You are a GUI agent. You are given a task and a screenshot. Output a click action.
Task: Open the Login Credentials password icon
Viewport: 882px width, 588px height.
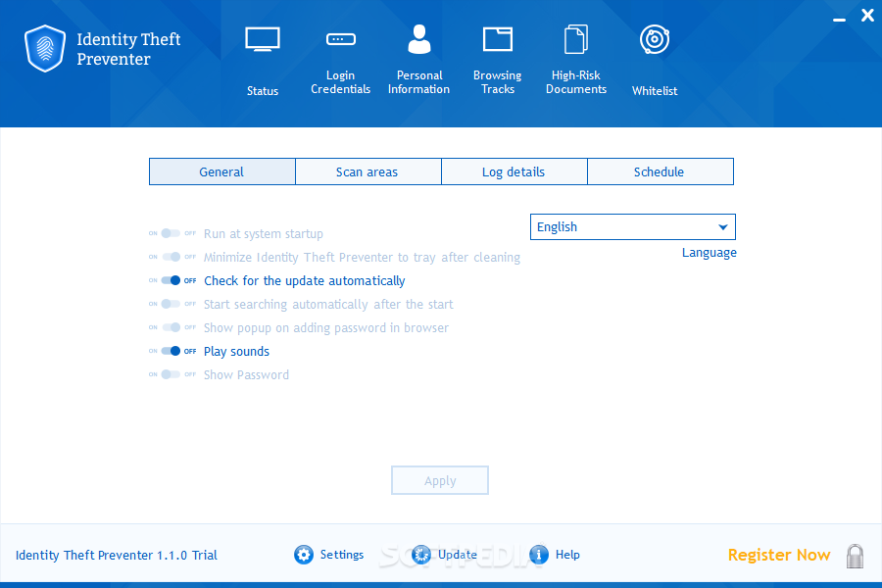click(340, 39)
